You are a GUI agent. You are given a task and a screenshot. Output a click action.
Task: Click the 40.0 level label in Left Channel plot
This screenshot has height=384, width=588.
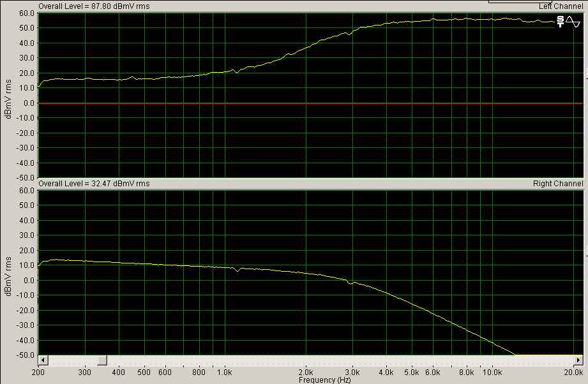[28, 43]
